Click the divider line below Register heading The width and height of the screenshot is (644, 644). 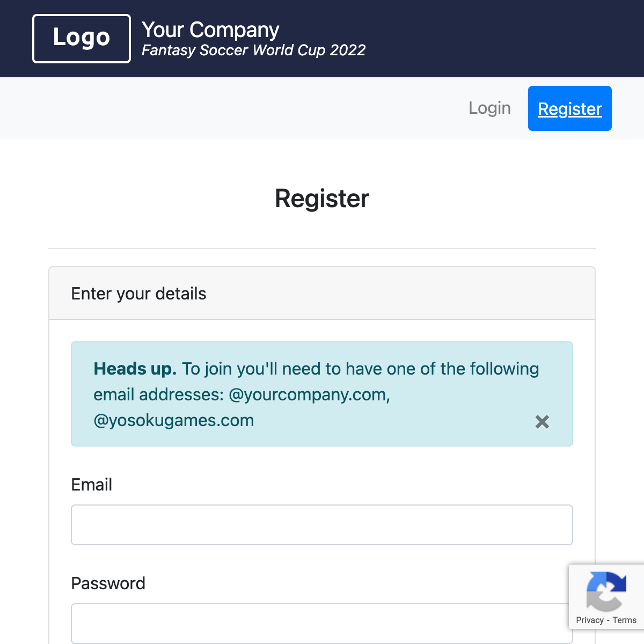[322, 248]
